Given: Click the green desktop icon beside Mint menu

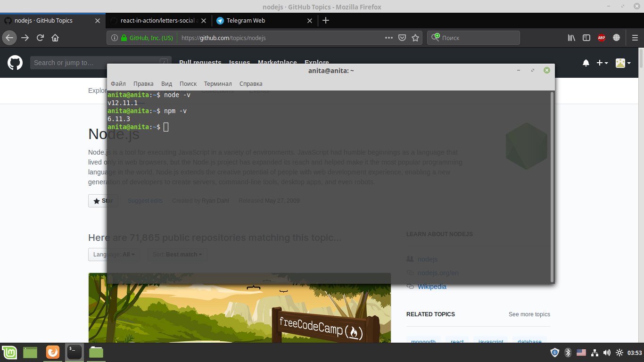Looking at the screenshot, I should [x=31, y=352].
